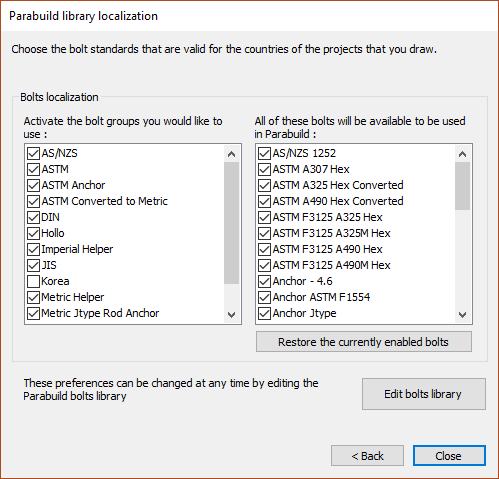Uncheck the AS/NZS bolt group
The width and height of the screenshot is (499, 479).
point(33,153)
